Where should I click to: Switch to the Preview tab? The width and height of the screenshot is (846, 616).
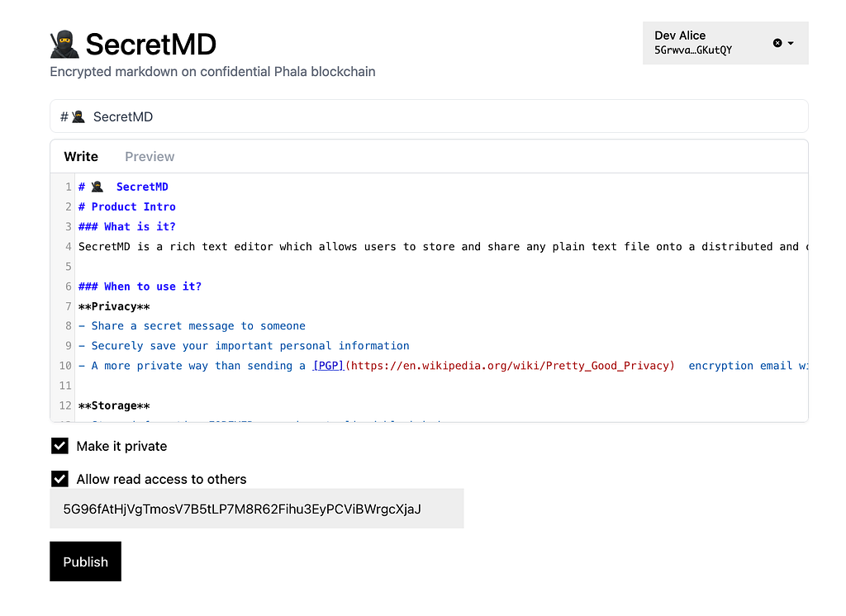(150, 156)
